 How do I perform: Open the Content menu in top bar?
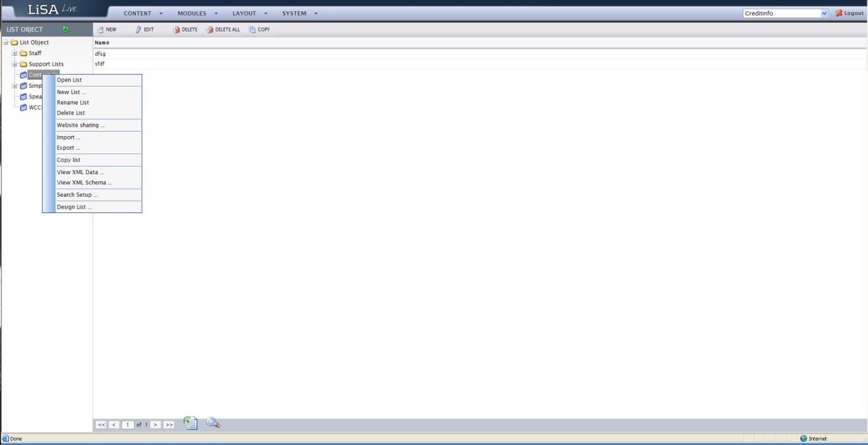pos(143,13)
